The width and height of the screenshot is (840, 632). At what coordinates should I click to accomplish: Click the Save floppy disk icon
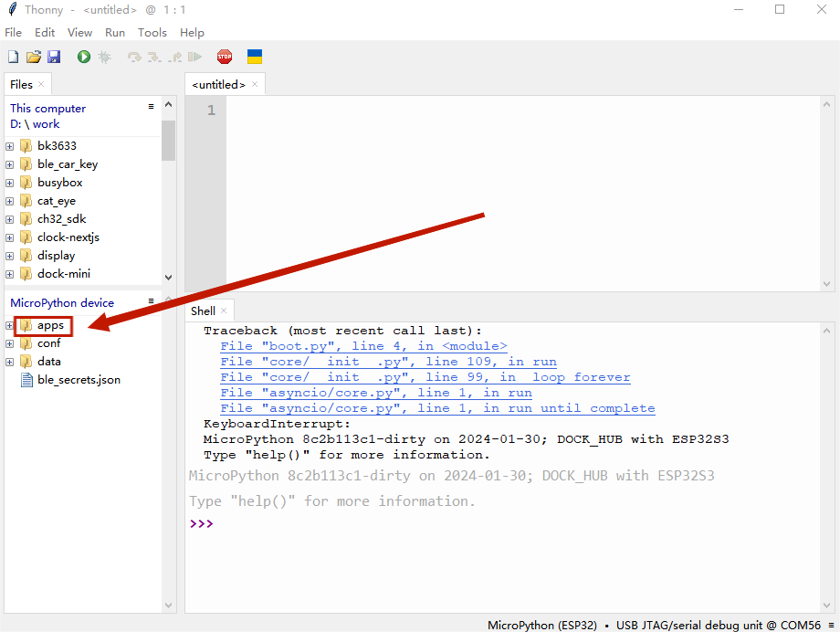pos(54,57)
